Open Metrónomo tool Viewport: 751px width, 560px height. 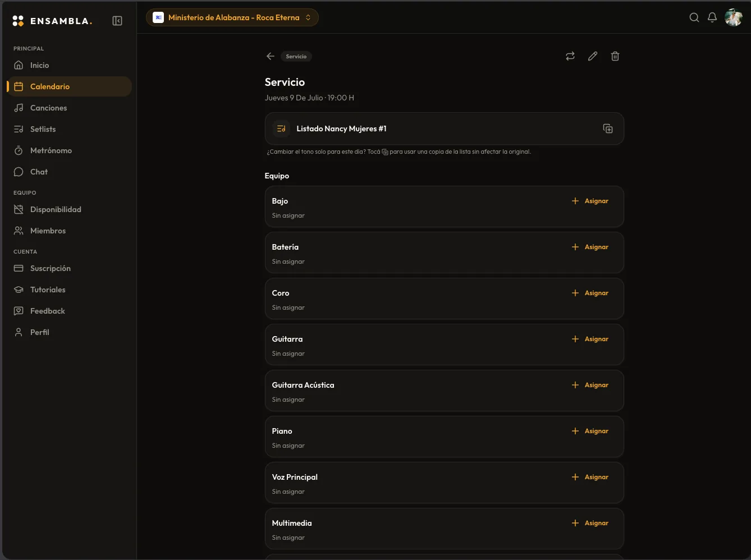[x=69, y=150]
